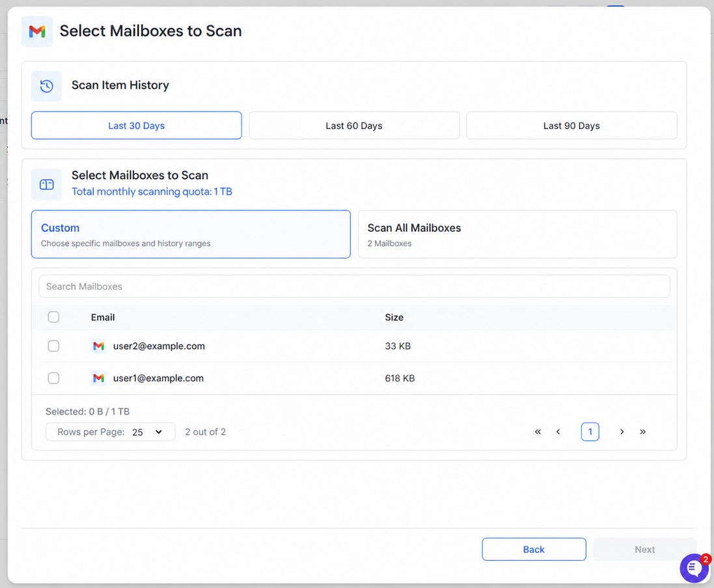Go to the first page with the double-left arrow
Image resolution: width=714 pixels, height=588 pixels.
click(x=538, y=432)
